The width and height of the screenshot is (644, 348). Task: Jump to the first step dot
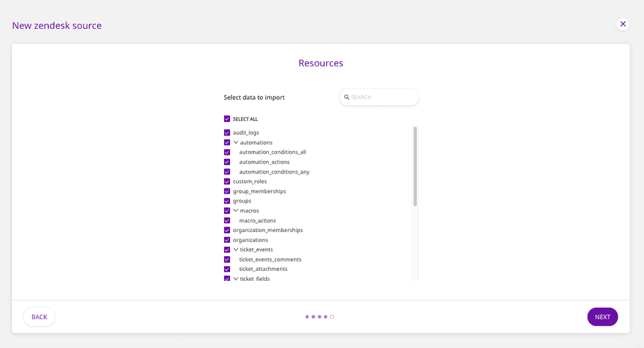tap(307, 316)
